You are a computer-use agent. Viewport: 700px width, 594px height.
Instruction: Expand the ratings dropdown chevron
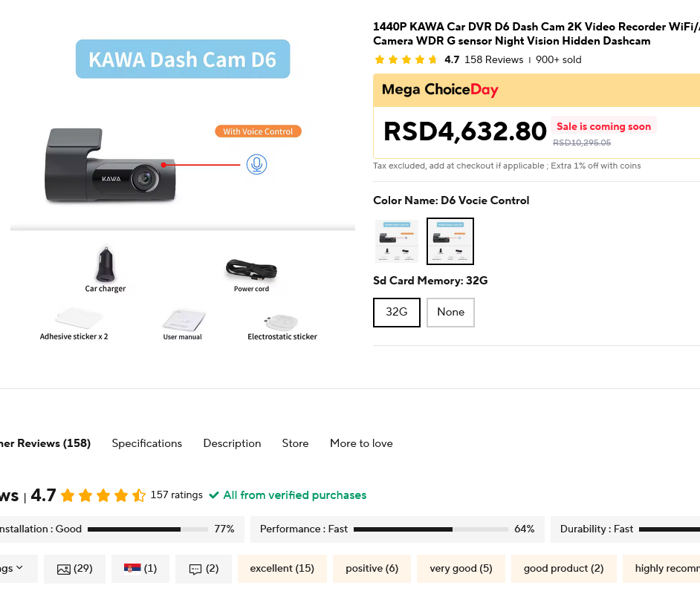tap(19, 568)
